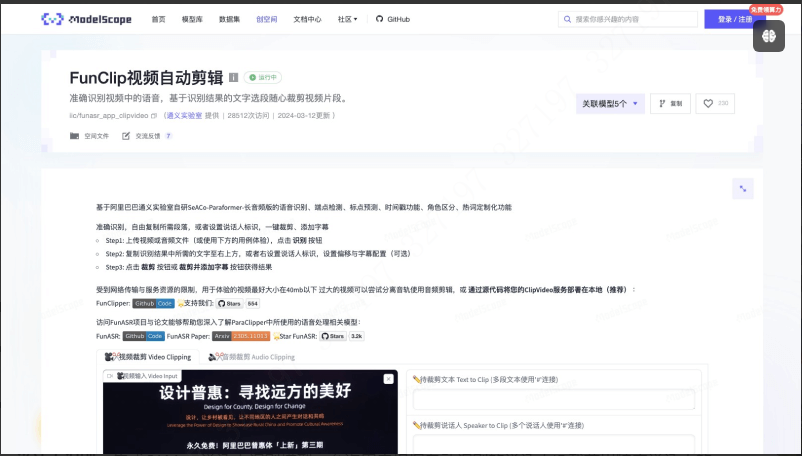Focus the 待裁剪文本 Text to Clip field
This screenshot has width=802, height=456.
click(554, 399)
